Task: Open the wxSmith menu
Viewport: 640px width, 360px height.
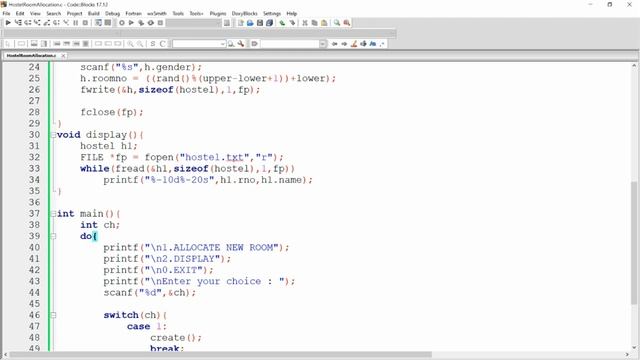Action: pyautogui.click(x=157, y=13)
